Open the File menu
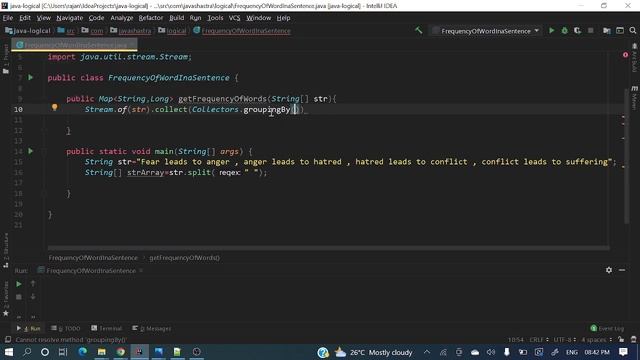Screen dimensions: 640x360 (8, 18)
